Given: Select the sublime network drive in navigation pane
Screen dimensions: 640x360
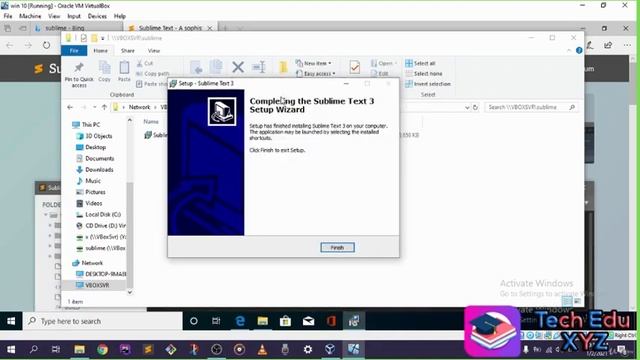Looking at the screenshot, I should point(101,248).
